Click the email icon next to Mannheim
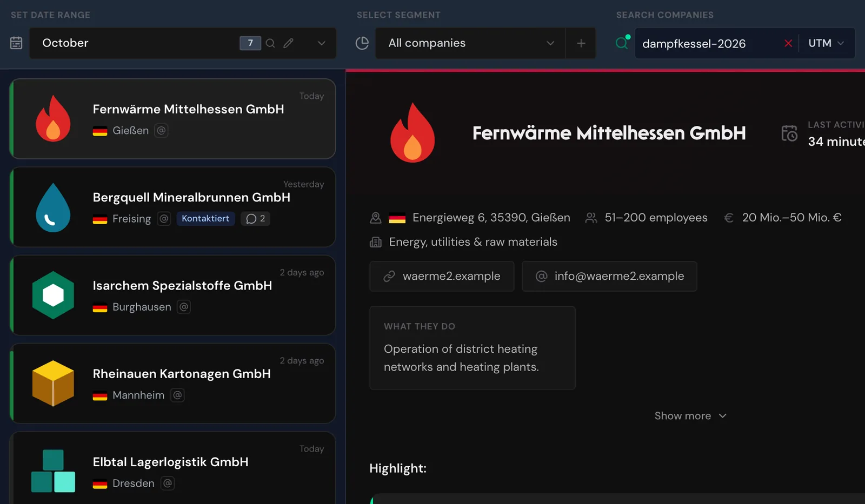Screen dimensions: 865x504 pyautogui.click(x=177, y=395)
